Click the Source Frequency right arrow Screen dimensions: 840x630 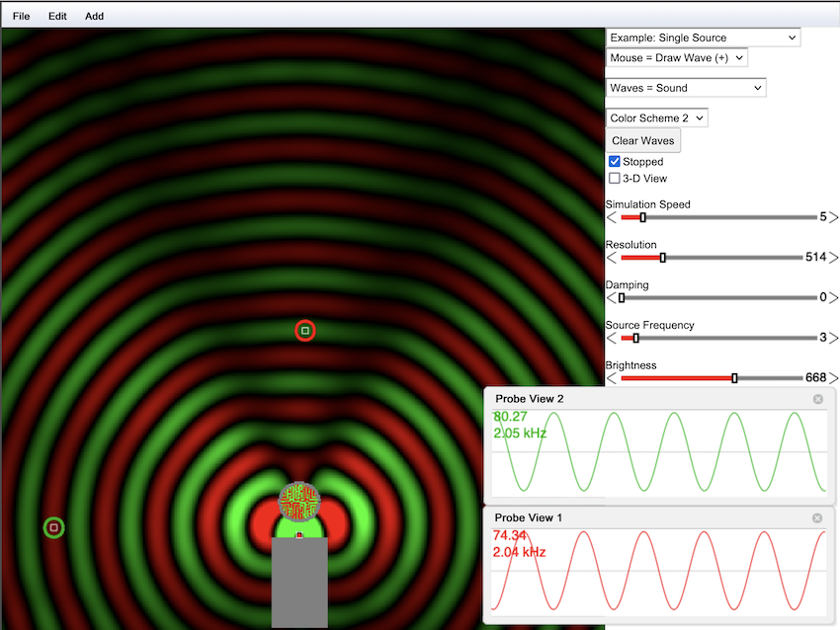click(x=834, y=338)
